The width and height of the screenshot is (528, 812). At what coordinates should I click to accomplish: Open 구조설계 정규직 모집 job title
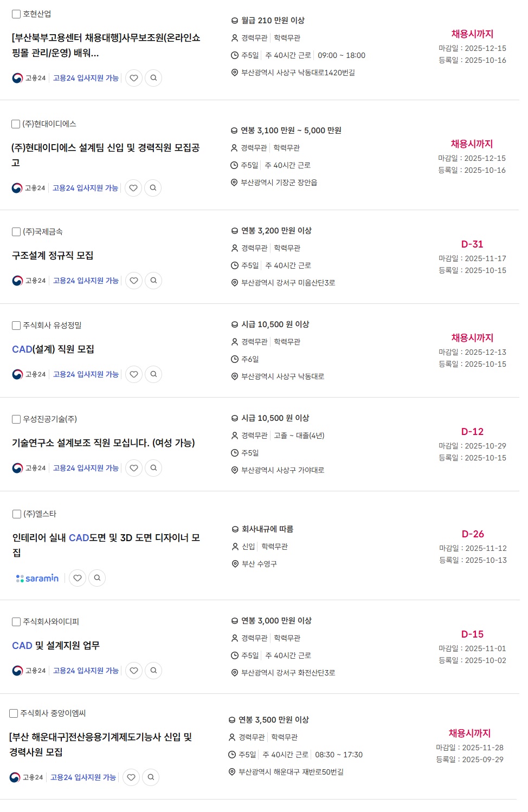tap(53, 256)
